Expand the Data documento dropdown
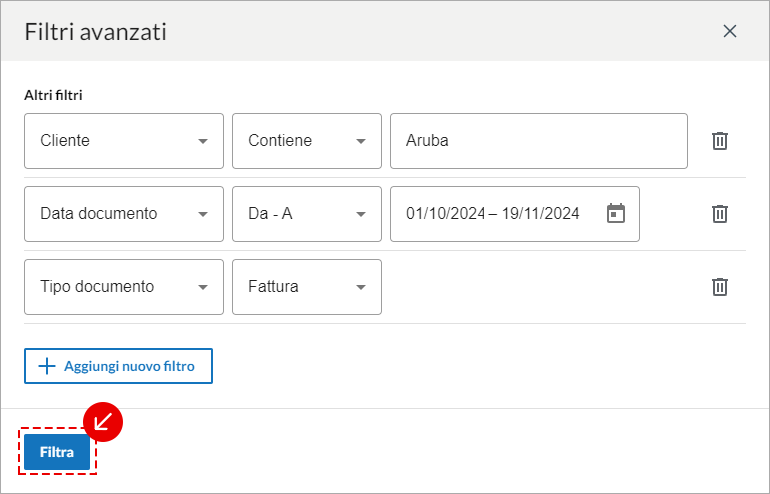770x494 pixels. [x=124, y=214]
